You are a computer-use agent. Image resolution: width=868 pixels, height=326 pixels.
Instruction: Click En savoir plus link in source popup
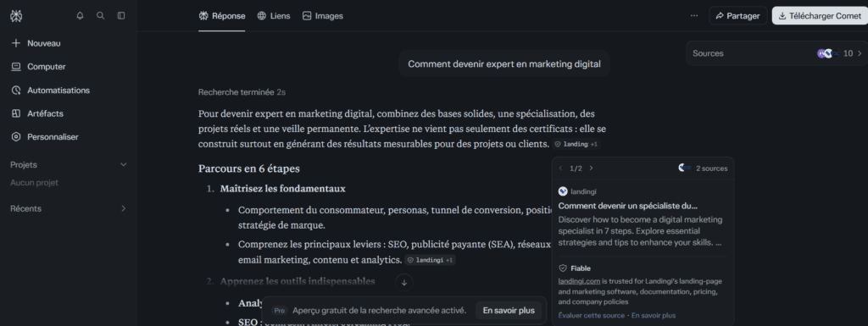click(x=654, y=316)
